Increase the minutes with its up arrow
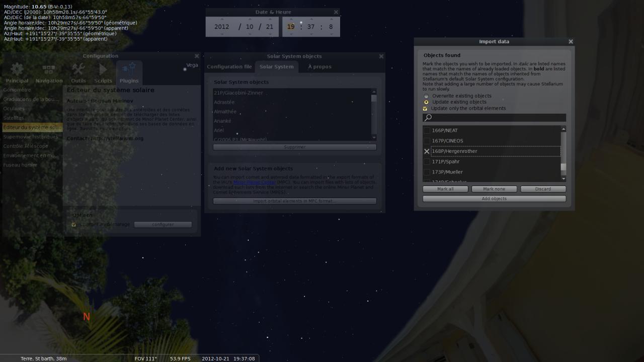This screenshot has height=362, width=644. [311, 20]
